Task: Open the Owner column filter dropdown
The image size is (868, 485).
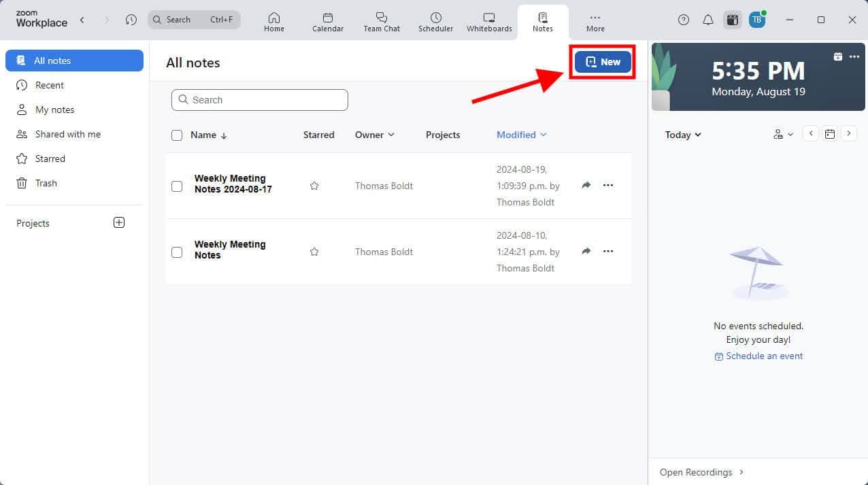Action: (x=374, y=135)
